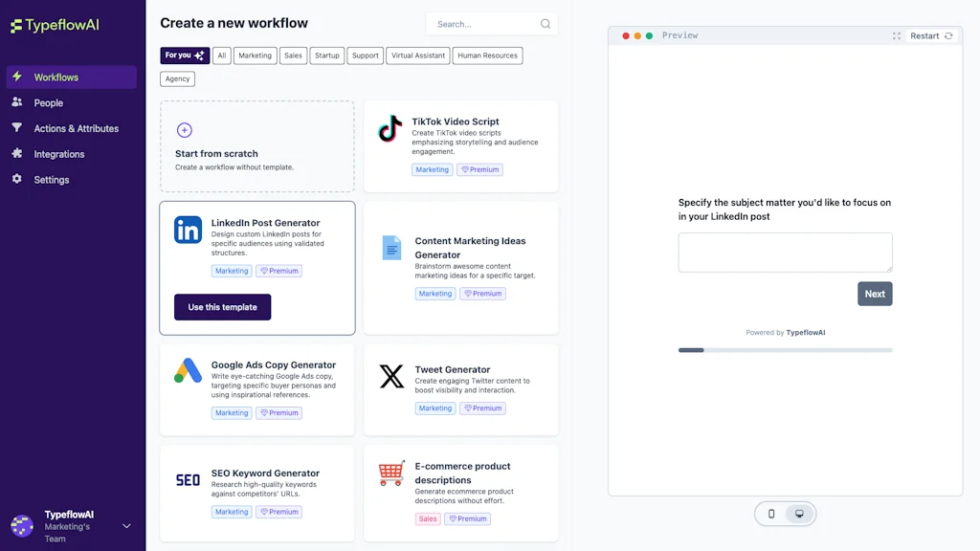The height and width of the screenshot is (551, 980).
Task: Open the TypeflowAI powered-by link
Action: pyautogui.click(x=805, y=333)
